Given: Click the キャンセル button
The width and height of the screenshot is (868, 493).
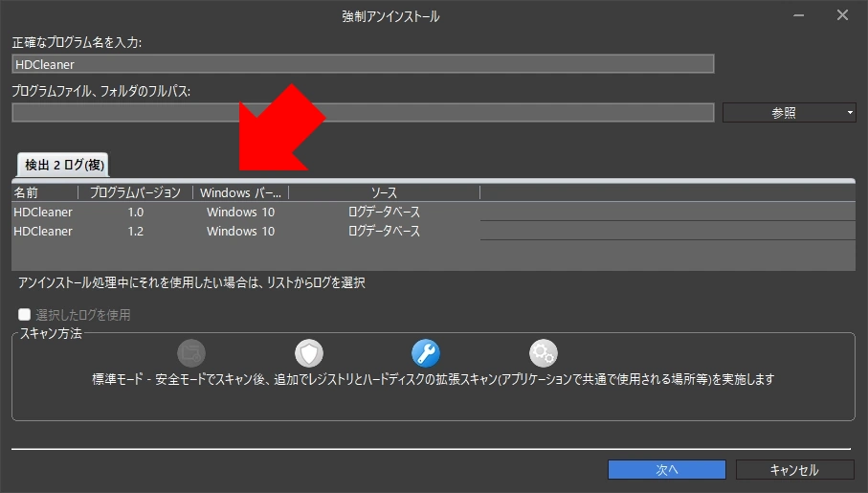Looking at the screenshot, I should click(794, 470).
